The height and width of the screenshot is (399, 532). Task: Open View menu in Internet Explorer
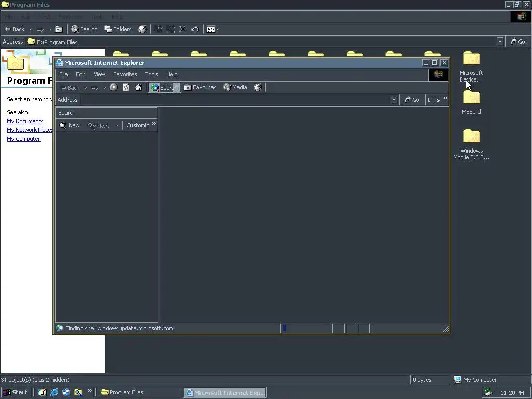pyautogui.click(x=99, y=74)
